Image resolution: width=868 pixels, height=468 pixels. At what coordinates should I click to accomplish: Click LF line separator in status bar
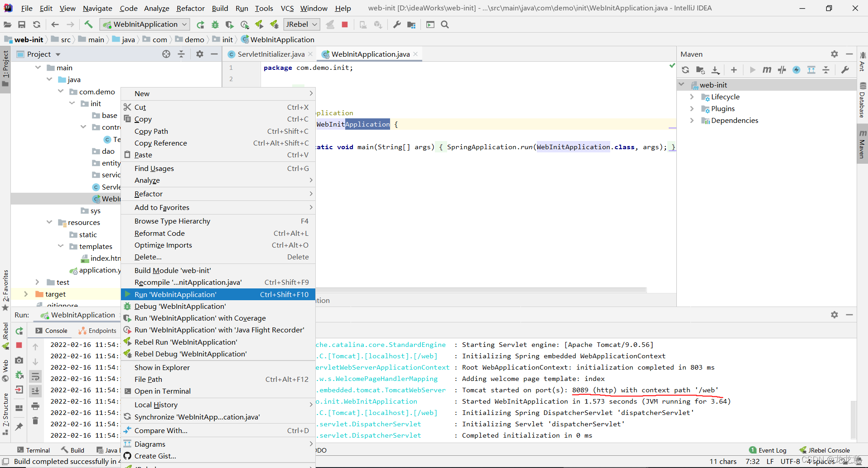pyautogui.click(x=770, y=461)
